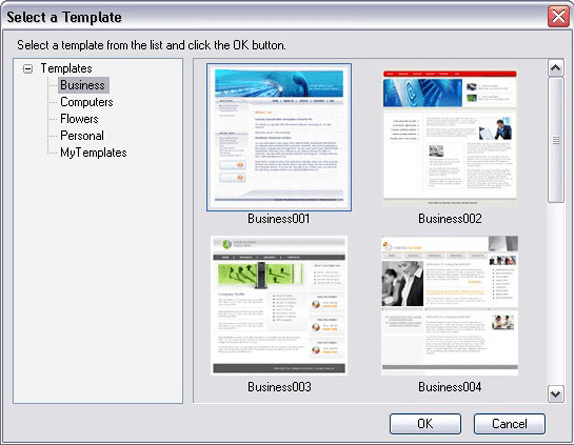
Task: Select the Business category
Action: pos(83,85)
